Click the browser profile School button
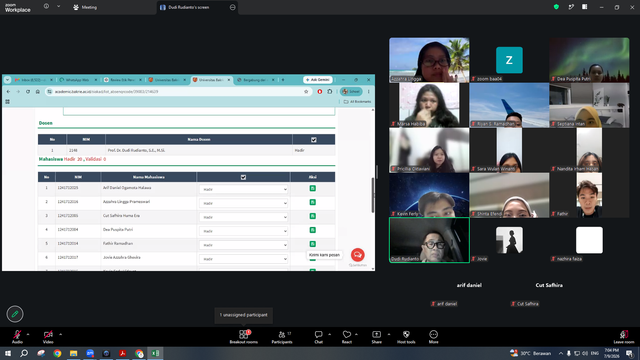 coord(351,91)
